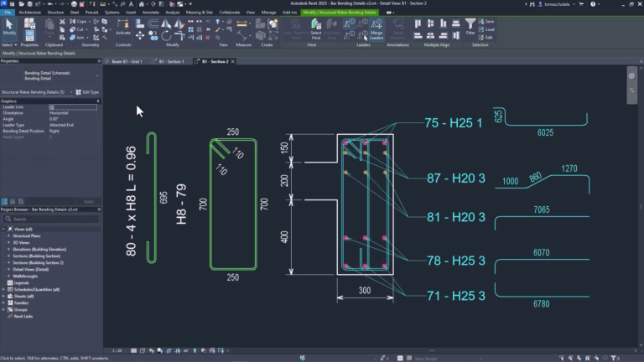This screenshot has width=644, height=362.
Task: Close the B1 - Section 2 view tab
Action: click(x=233, y=61)
